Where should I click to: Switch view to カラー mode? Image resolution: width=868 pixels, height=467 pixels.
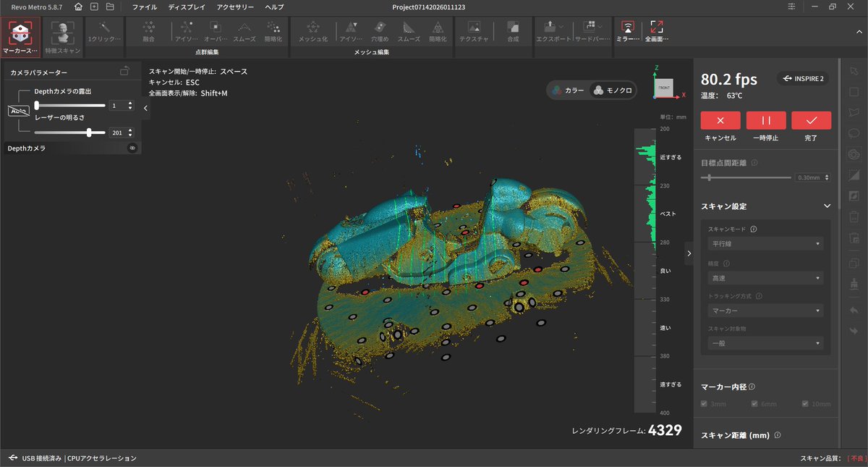568,91
